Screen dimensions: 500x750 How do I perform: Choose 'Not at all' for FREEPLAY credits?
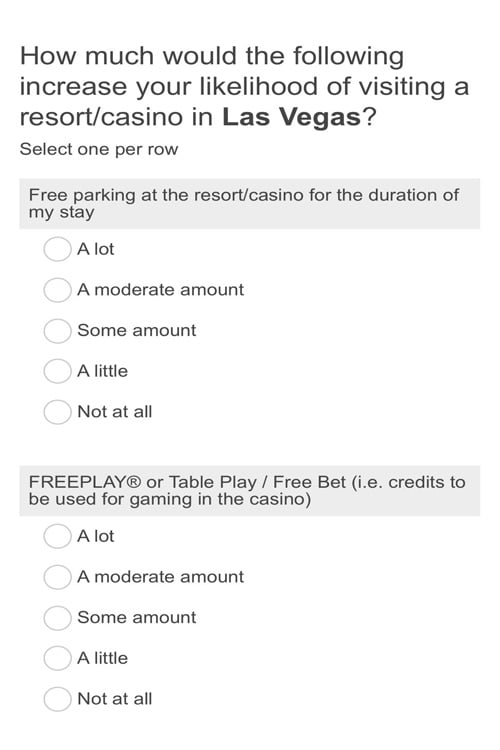click(57, 699)
